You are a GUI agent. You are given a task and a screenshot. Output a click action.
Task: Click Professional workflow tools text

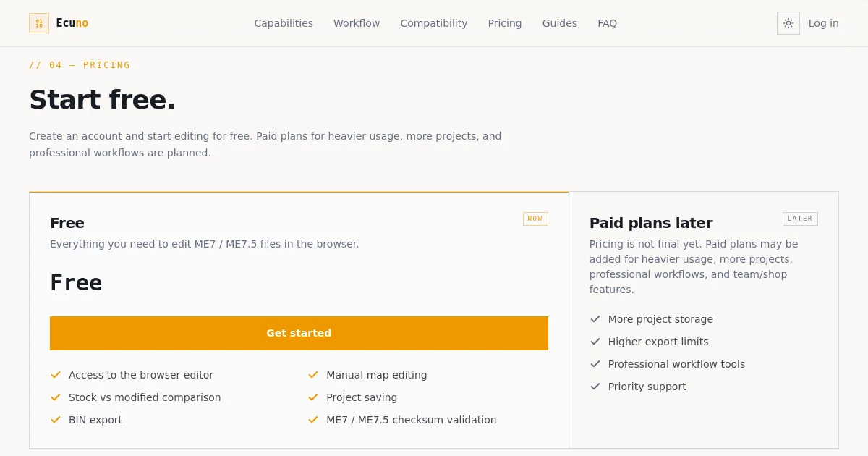(676, 364)
